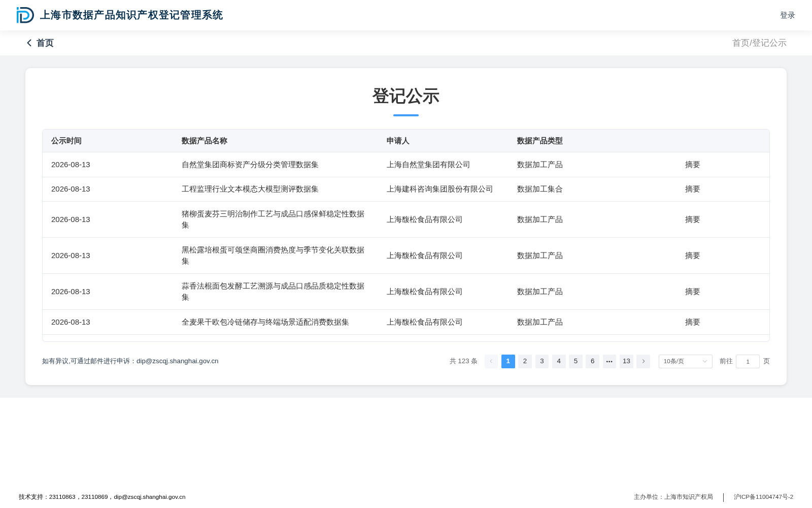The width and height of the screenshot is (812, 508).
Task: Open 摘要 for 自然堂集团商标资产分级分类管理数据集
Action: [693, 165]
